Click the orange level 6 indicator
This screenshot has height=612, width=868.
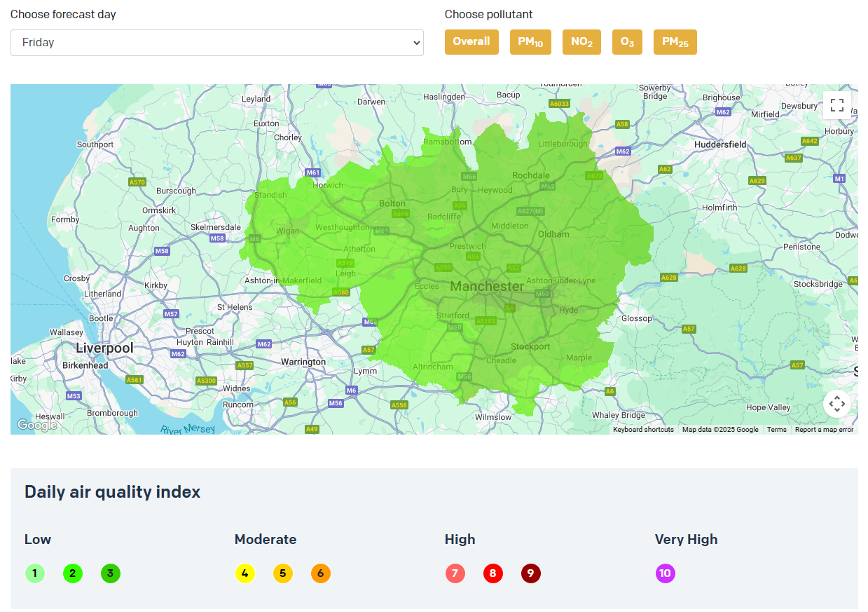click(320, 573)
